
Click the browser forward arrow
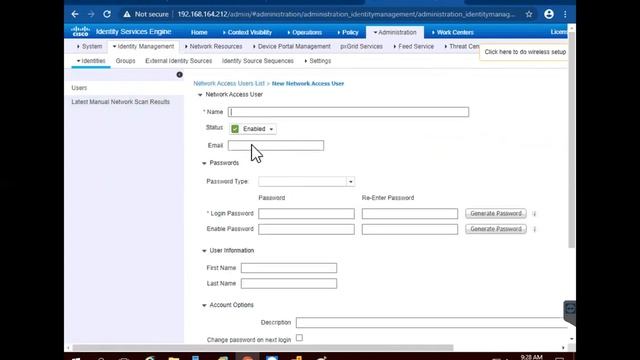(x=91, y=14)
